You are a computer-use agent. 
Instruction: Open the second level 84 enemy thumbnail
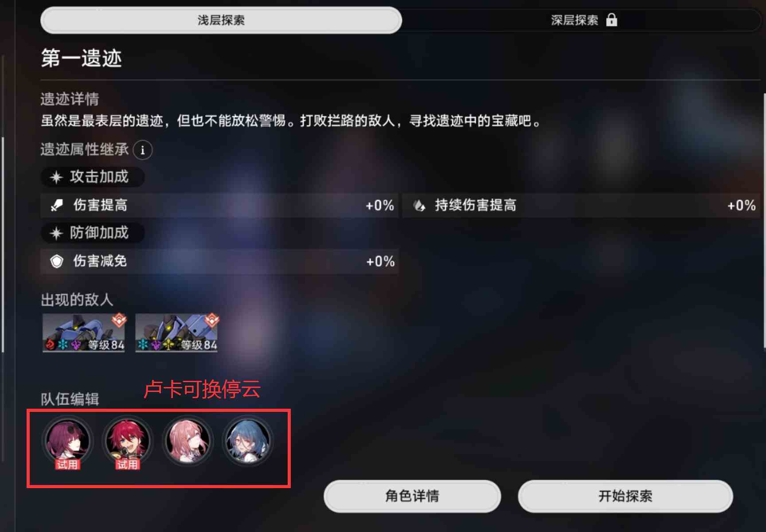point(176,332)
